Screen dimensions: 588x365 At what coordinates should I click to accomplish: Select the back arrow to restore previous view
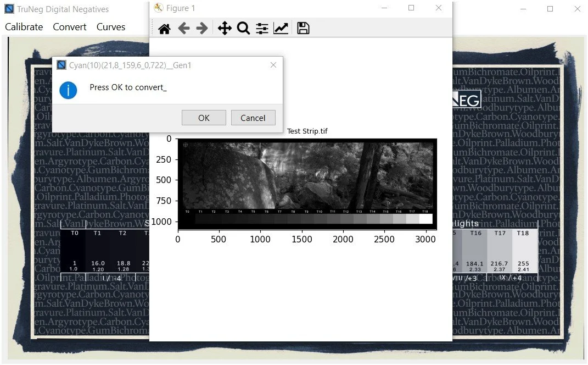click(184, 28)
